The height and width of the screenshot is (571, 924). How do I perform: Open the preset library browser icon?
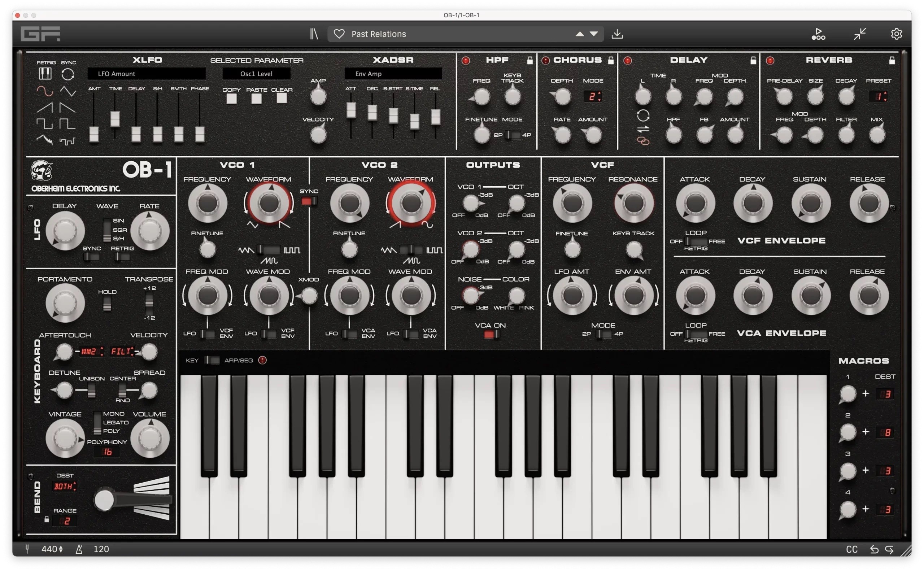pyautogui.click(x=314, y=34)
